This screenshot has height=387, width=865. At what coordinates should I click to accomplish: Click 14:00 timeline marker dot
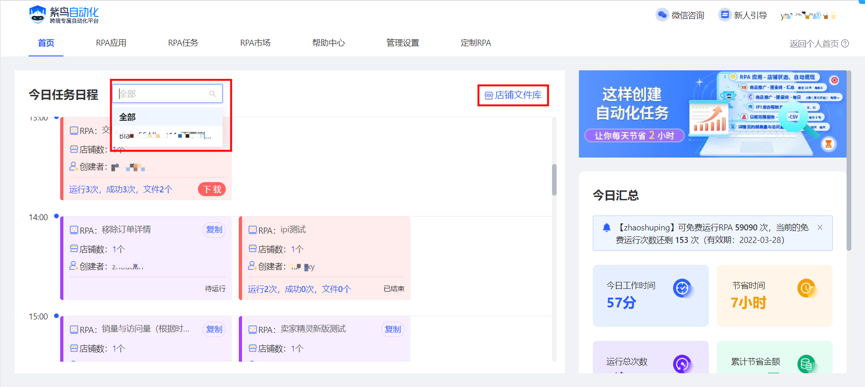click(x=56, y=217)
